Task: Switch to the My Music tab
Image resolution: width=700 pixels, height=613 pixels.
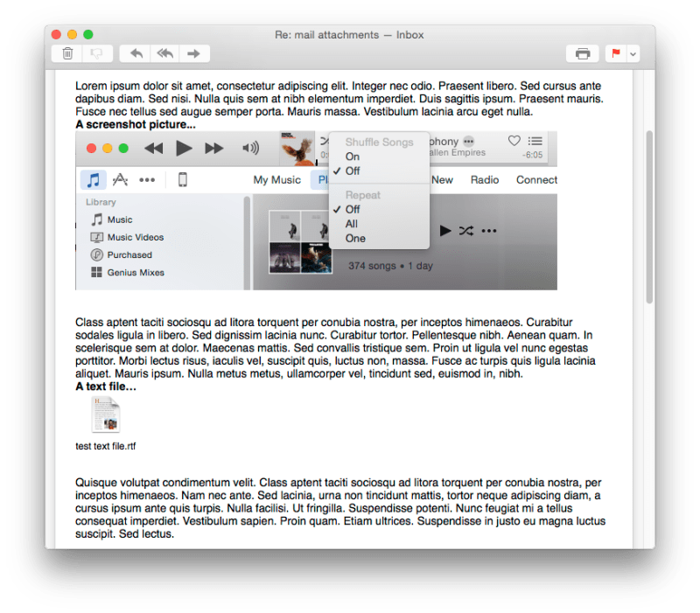Action: tap(276, 179)
